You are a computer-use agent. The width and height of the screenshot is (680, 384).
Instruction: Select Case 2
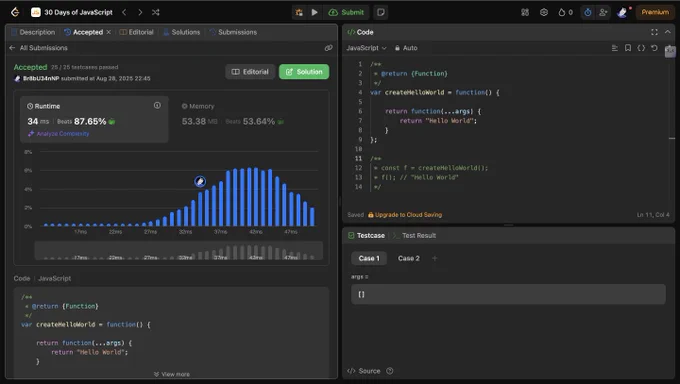pos(409,258)
